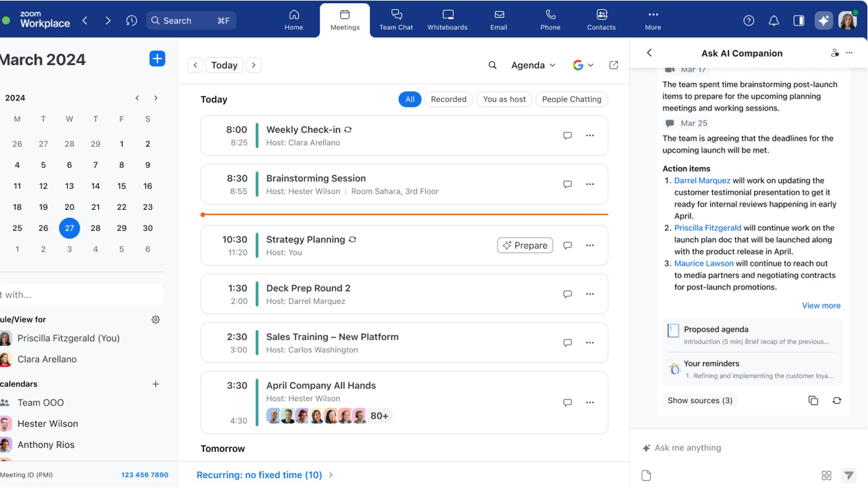Open calendar in external window icon
Viewport: 868px width, 488px height.
614,65
